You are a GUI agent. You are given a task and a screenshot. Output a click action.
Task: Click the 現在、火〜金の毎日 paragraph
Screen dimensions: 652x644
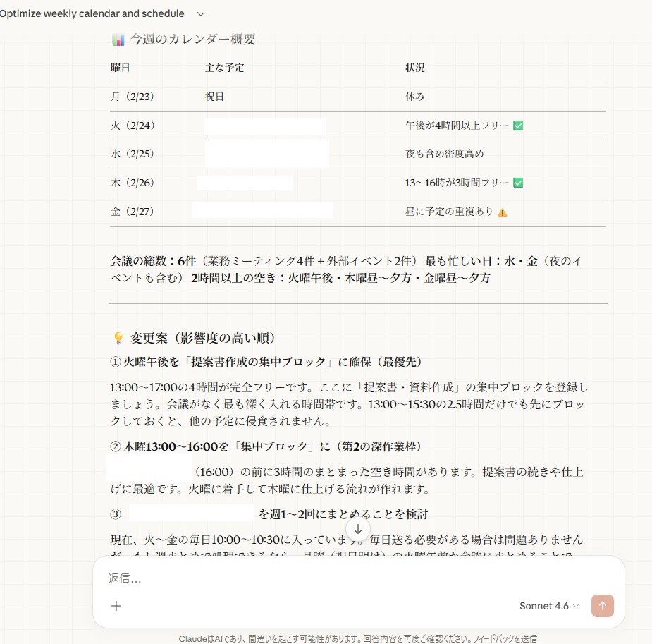pyautogui.click(x=347, y=547)
